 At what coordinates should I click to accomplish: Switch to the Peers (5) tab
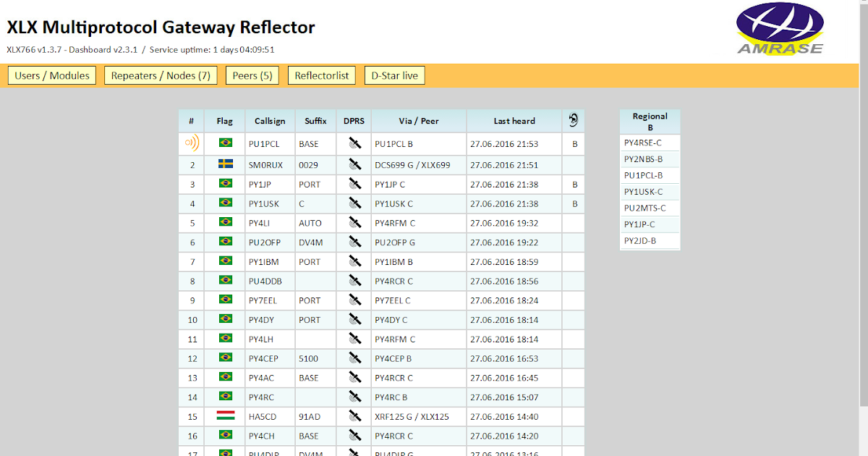point(252,75)
